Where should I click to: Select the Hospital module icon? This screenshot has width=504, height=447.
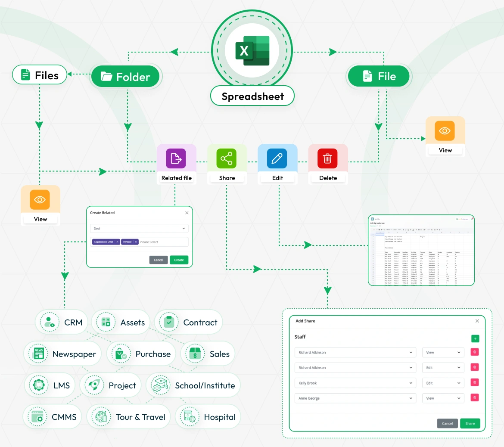190,416
